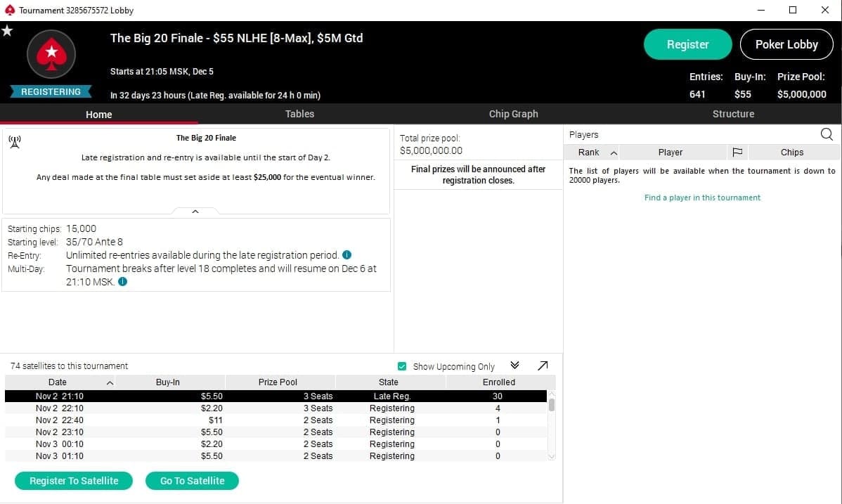Collapse the tournament description panel
Screen dimensions: 842x504
pyautogui.click(x=195, y=211)
